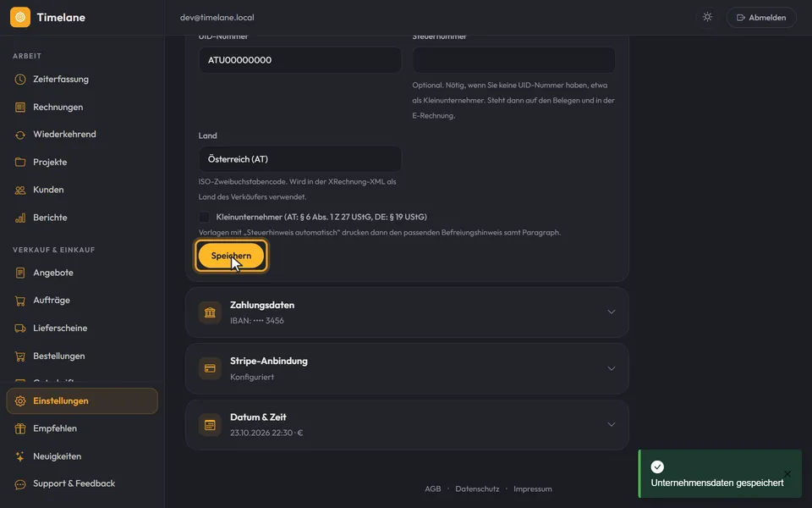812x508 pixels.
Task: Click the Kunden people icon
Action: (20, 190)
